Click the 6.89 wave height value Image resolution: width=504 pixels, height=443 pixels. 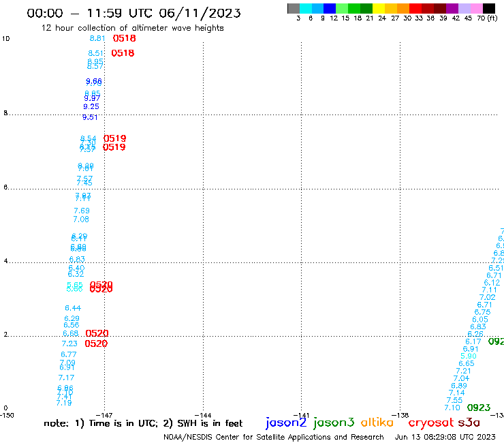click(459, 386)
